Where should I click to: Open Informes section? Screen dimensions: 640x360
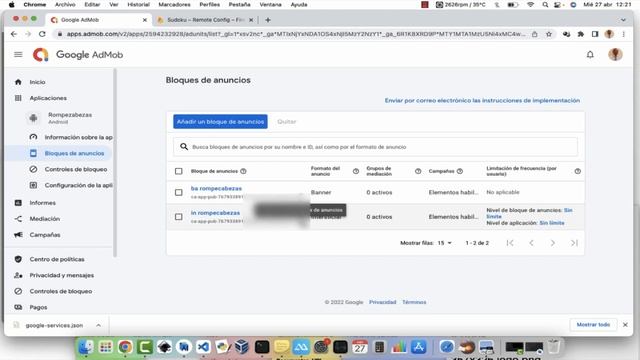coord(42,202)
